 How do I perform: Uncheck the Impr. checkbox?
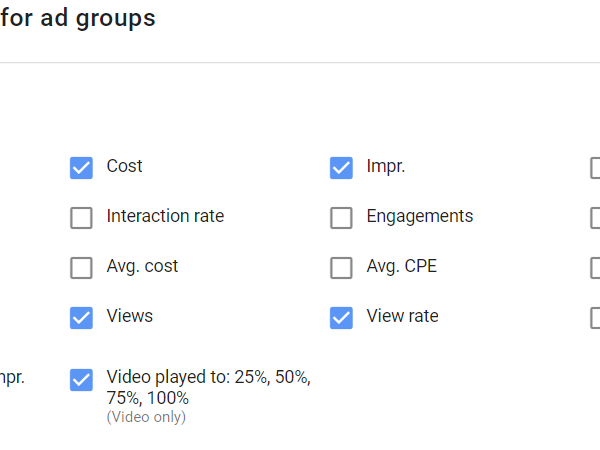[341, 167]
